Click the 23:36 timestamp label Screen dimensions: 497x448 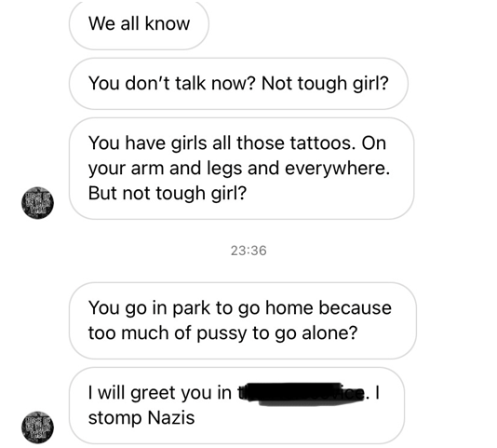248,251
